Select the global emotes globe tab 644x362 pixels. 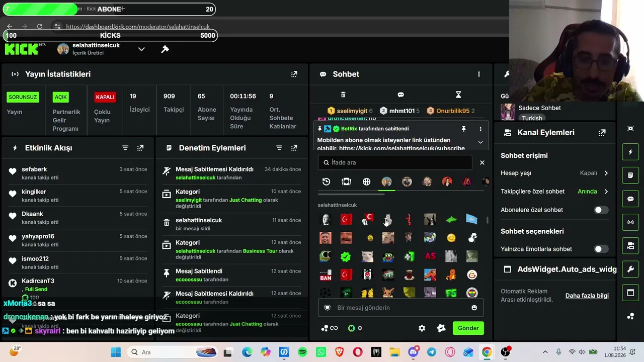tap(366, 182)
